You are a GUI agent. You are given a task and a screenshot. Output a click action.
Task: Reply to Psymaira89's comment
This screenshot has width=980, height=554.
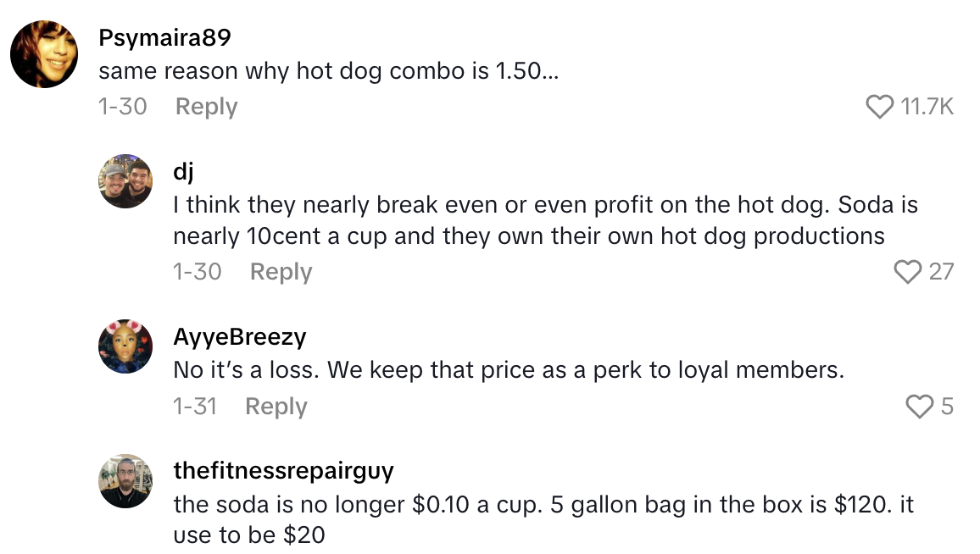coord(206,107)
